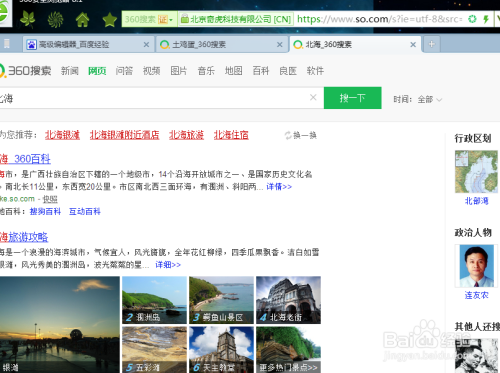The height and width of the screenshot is (373, 500).
Task: Open the 天主教堂 photo thumbnail
Action: [221, 350]
